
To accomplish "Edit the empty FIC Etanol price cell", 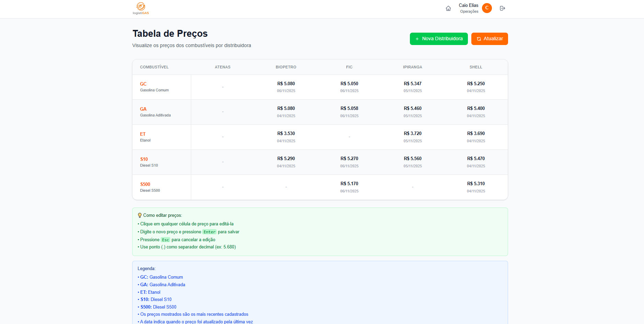I will point(349,137).
